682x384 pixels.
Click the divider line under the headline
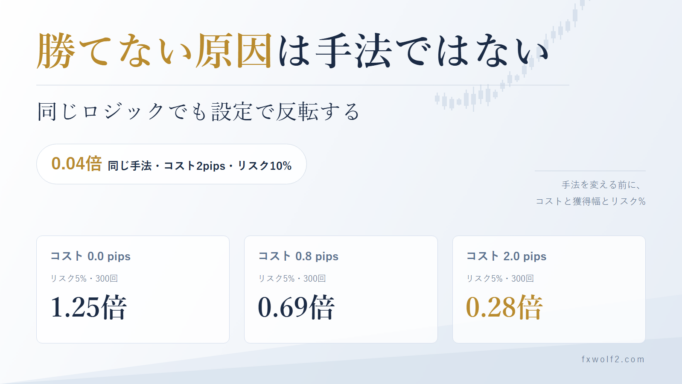point(303,85)
